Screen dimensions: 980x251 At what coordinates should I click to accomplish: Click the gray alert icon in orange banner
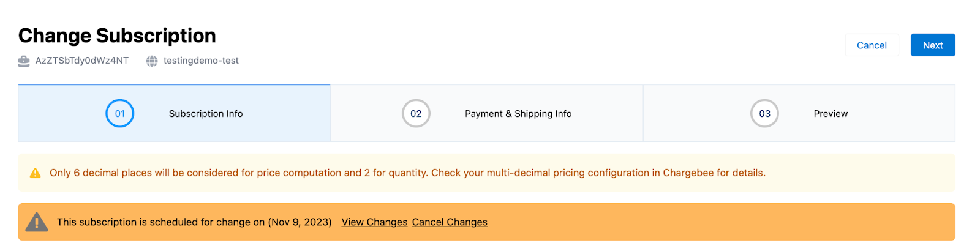(x=37, y=222)
